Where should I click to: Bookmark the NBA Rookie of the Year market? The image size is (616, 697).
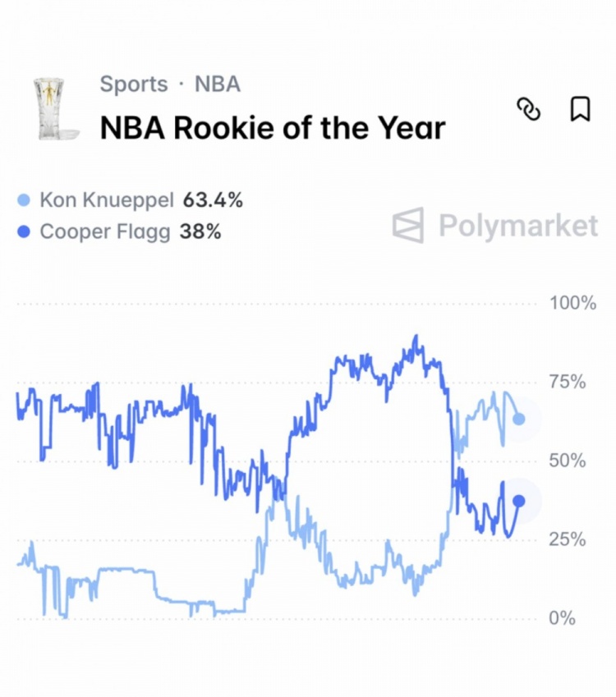click(580, 109)
